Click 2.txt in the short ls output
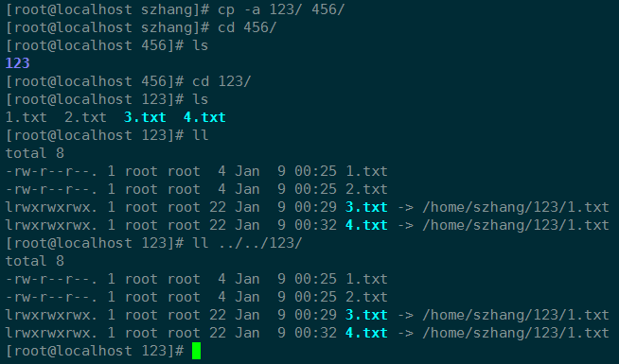619x364 pixels. coord(86,117)
